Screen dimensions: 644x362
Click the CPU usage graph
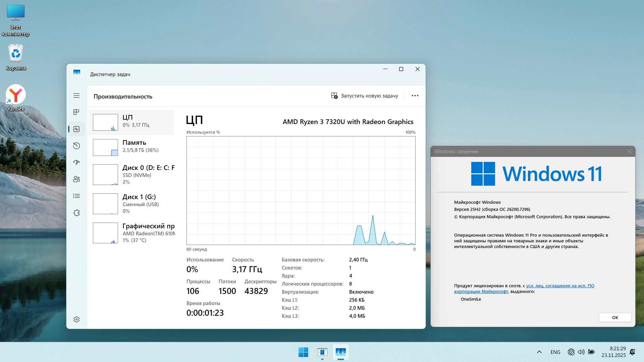pyautogui.click(x=301, y=190)
